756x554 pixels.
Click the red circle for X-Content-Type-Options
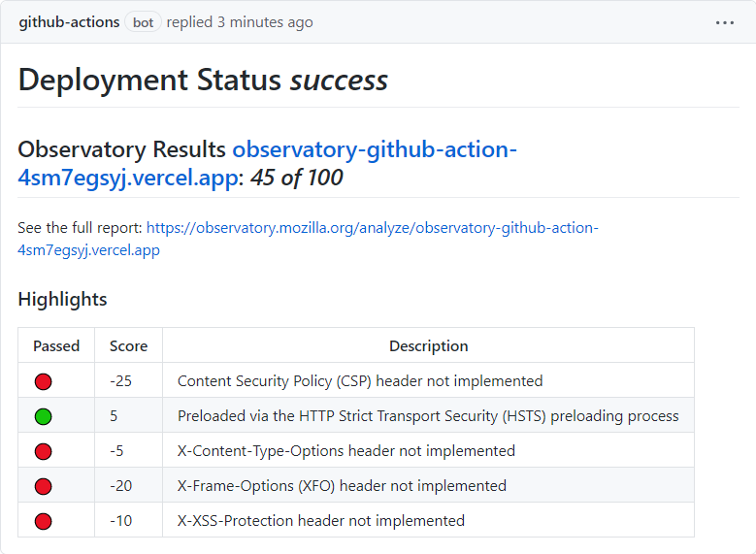[x=43, y=451]
